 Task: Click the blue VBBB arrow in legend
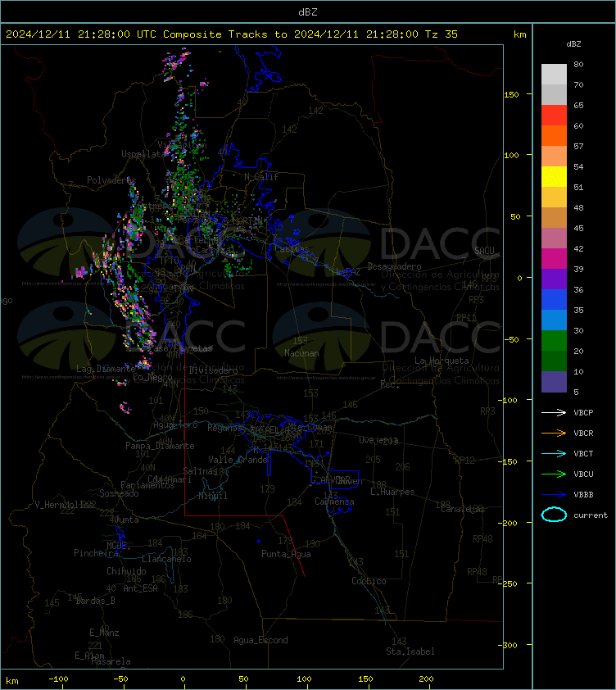(554, 495)
